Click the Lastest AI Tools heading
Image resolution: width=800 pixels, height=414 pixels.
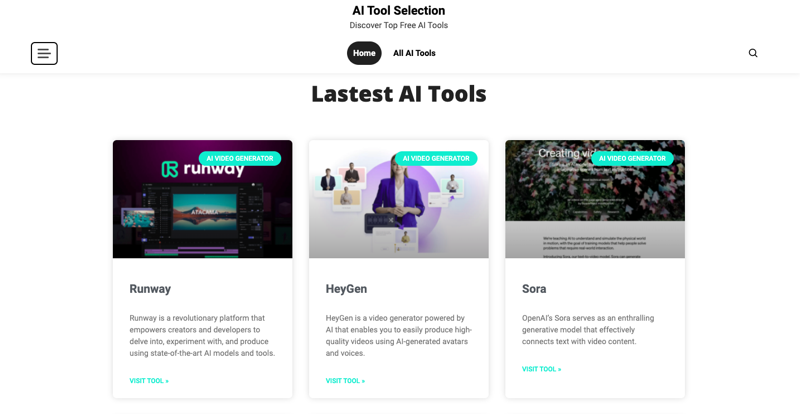[398, 94]
